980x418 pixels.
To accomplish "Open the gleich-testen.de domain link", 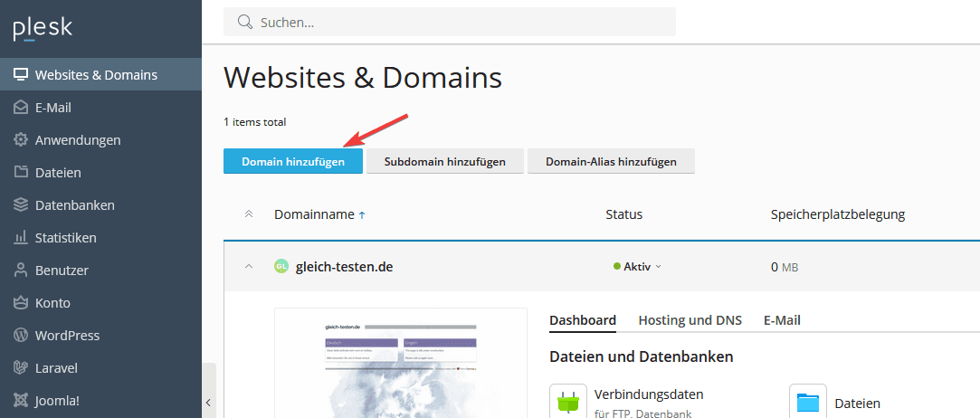I will point(345,267).
